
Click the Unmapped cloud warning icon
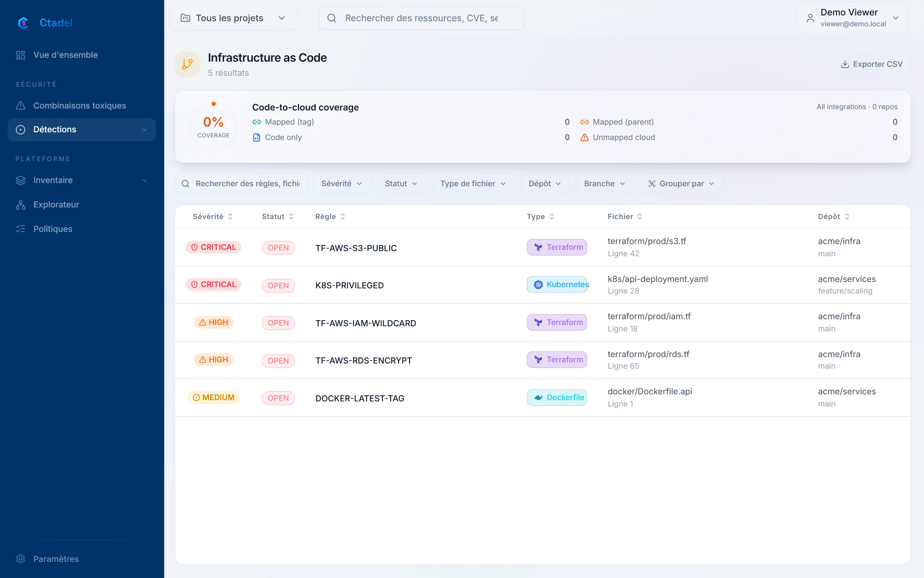(x=584, y=137)
